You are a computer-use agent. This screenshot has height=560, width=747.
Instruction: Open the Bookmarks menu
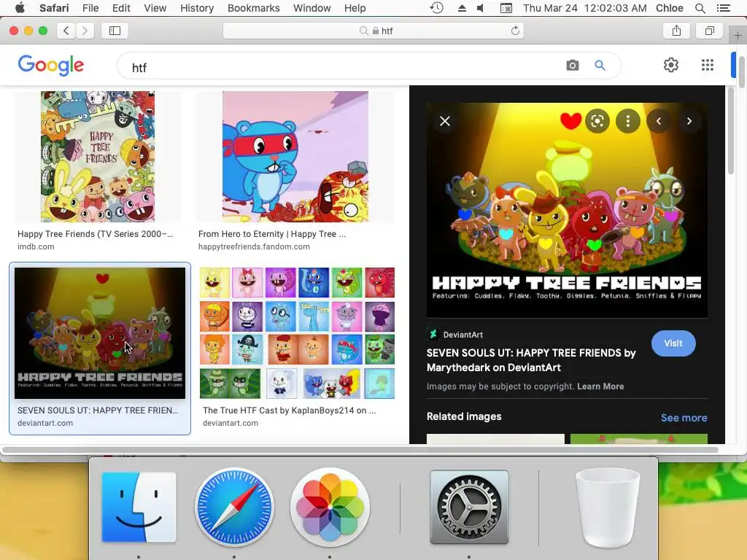[253, 8]
